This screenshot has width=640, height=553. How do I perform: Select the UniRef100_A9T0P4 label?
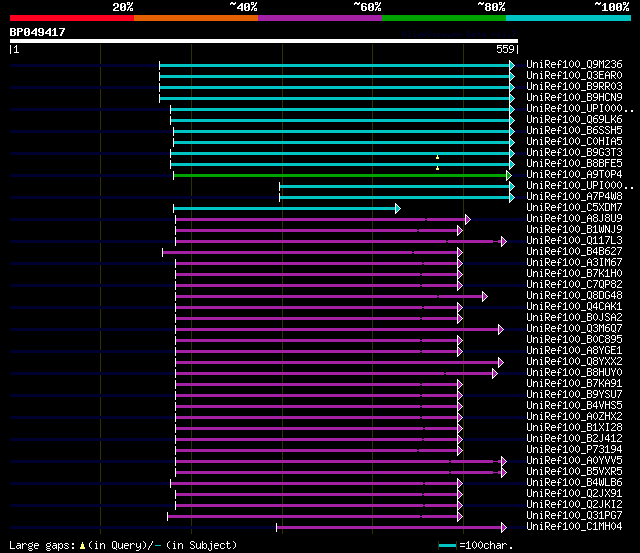click(574, 175)
